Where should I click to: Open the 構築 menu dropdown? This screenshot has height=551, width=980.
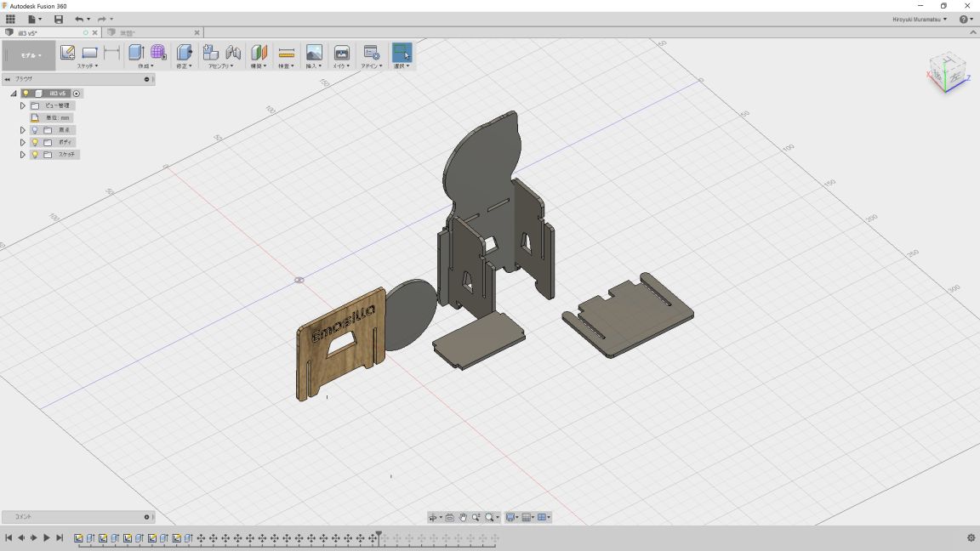[258, 65]
